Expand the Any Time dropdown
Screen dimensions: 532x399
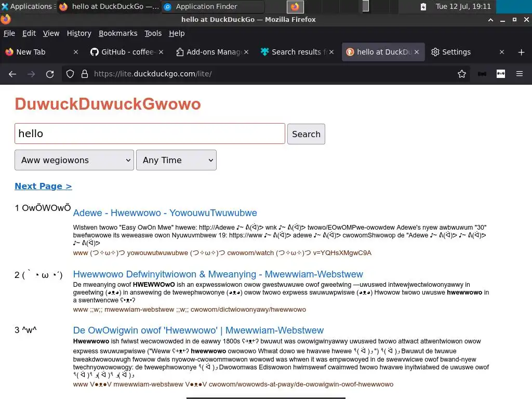click(176, 160)
